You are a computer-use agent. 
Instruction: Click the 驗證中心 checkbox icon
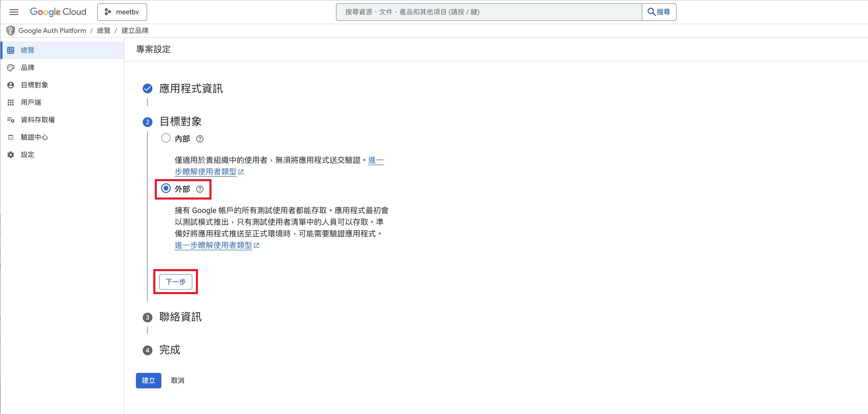pyautogui.click(x=11, y=137)
